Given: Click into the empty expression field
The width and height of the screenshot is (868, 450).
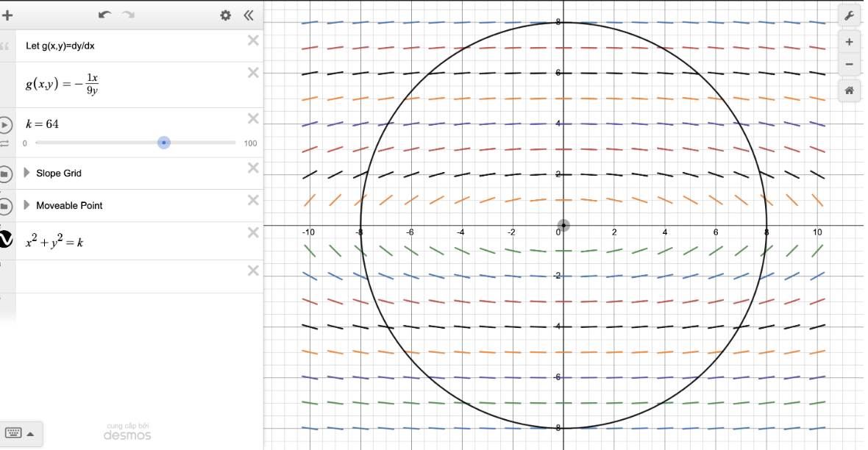Looking at the screenshot, I should [x=130, y=276].
